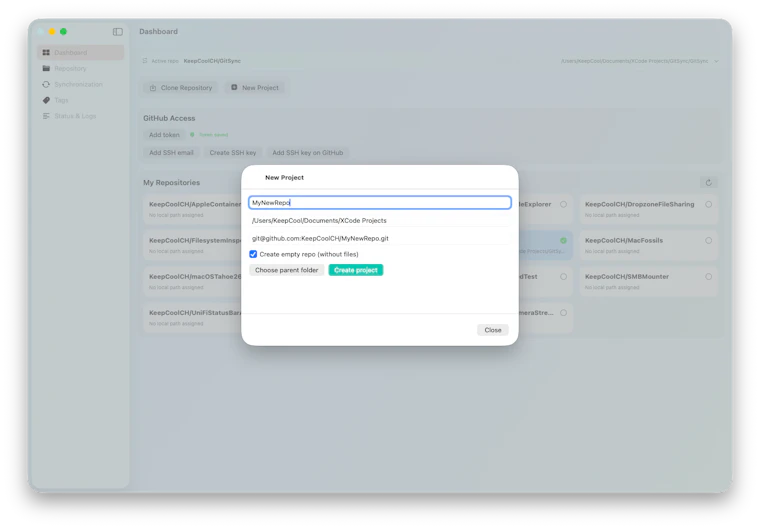
Task: Open the KeepCoolCH/UniFiStatusBar repository card
Action: [x=192, y=318]
